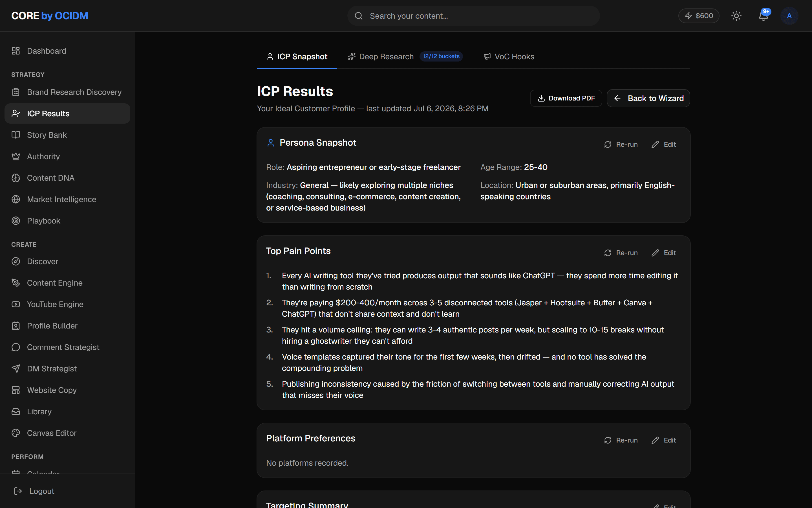The width and height of the screenshot is (812, 508).
Task: Click Age Range value '25-40'
Action: (x=536, y=167)
